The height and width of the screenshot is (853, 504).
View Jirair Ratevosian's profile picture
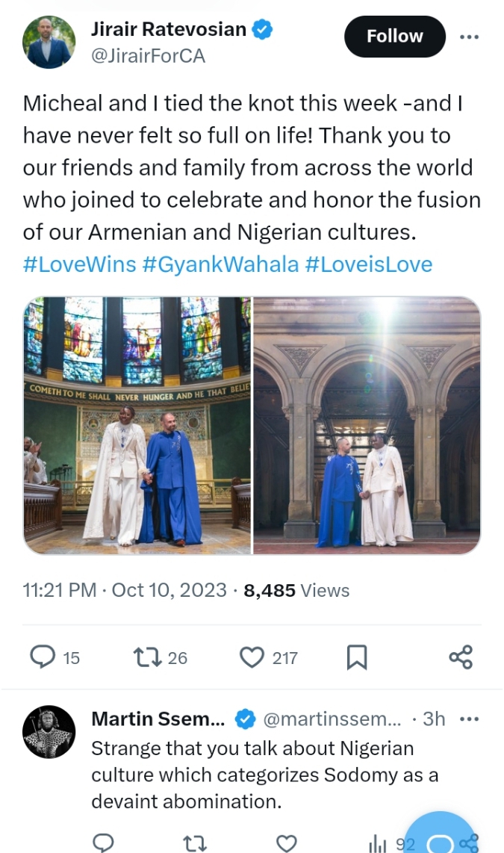click(48, 42)
